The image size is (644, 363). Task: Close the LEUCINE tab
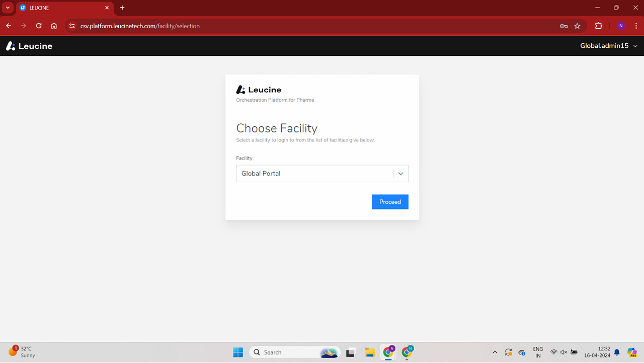(x=107, y=8)
